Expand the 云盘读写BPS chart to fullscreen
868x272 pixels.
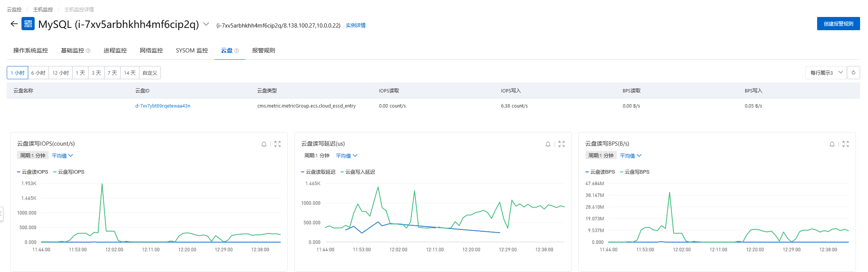tap(846, 144)
